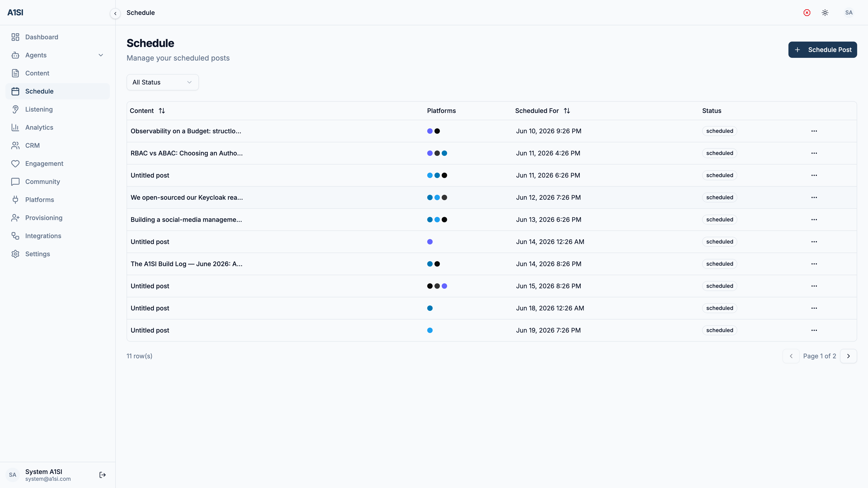Select Schedule in the sidebar

[58, 91]
